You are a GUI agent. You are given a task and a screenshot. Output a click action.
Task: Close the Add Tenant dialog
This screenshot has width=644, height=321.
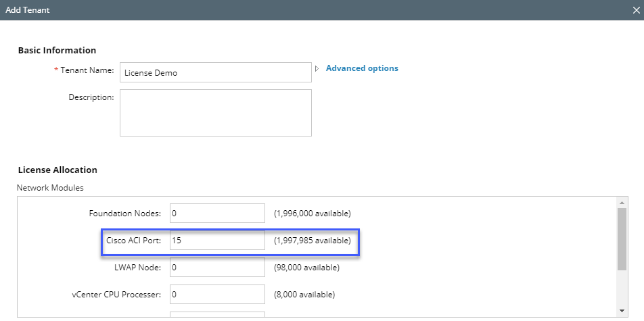635,10
